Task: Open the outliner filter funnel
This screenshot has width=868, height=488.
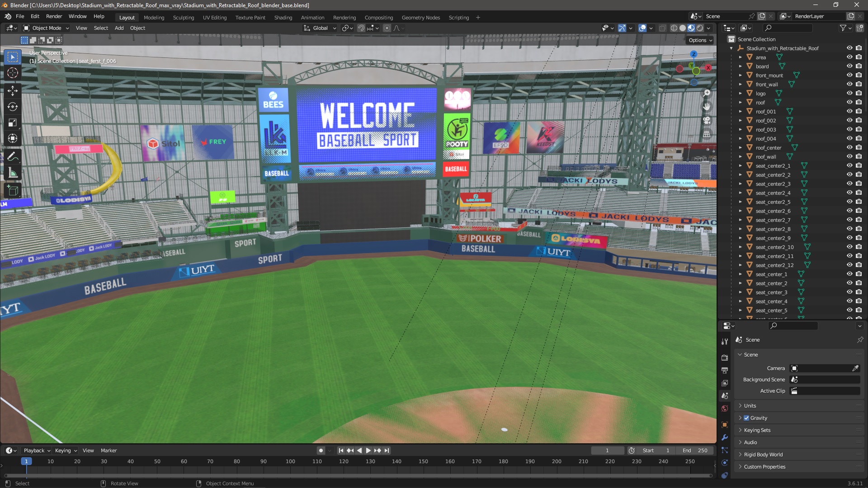Action: coord(843,28)
